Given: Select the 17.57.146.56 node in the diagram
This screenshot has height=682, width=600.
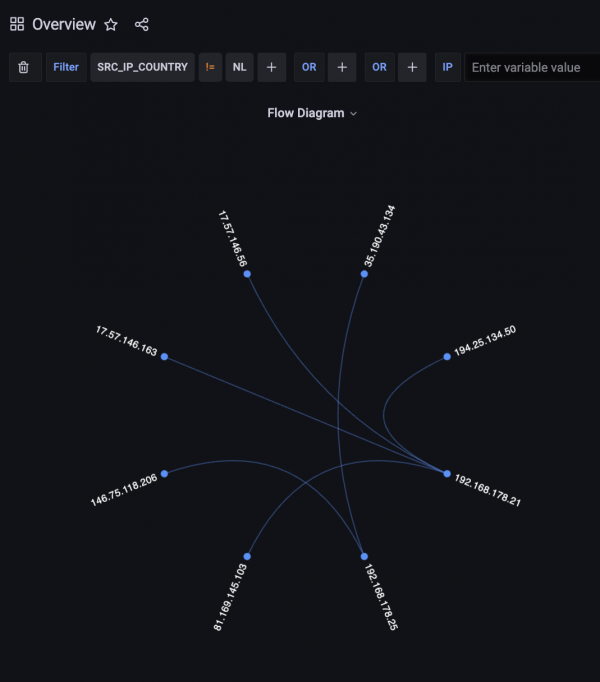Looking at the screenshot, I should (247, 274).
